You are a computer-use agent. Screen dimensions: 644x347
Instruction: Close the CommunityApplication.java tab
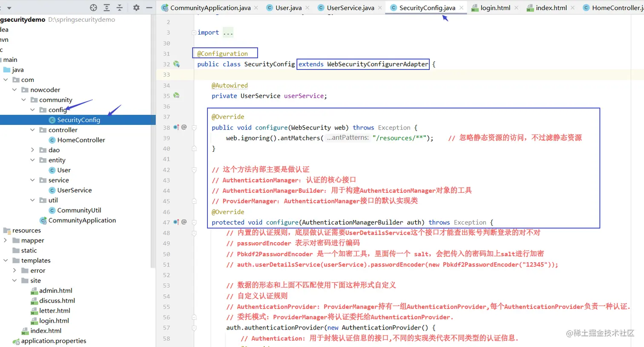[256, 8]
